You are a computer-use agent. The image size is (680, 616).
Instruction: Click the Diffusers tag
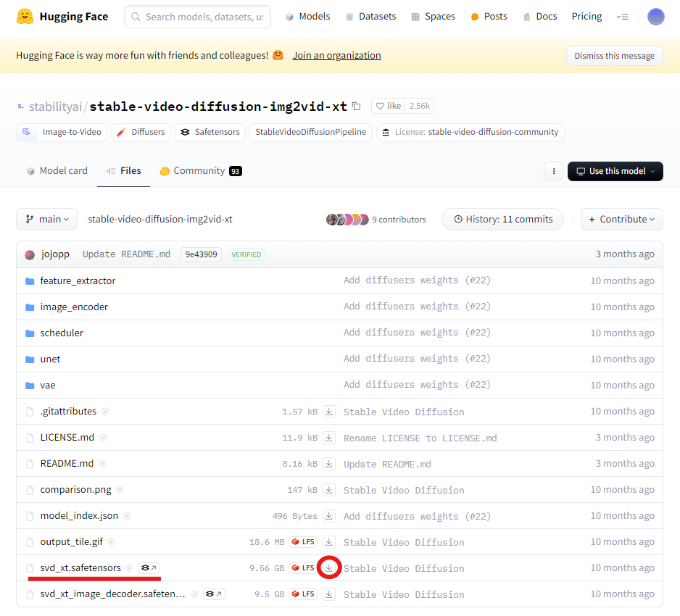tap(141, 132)
